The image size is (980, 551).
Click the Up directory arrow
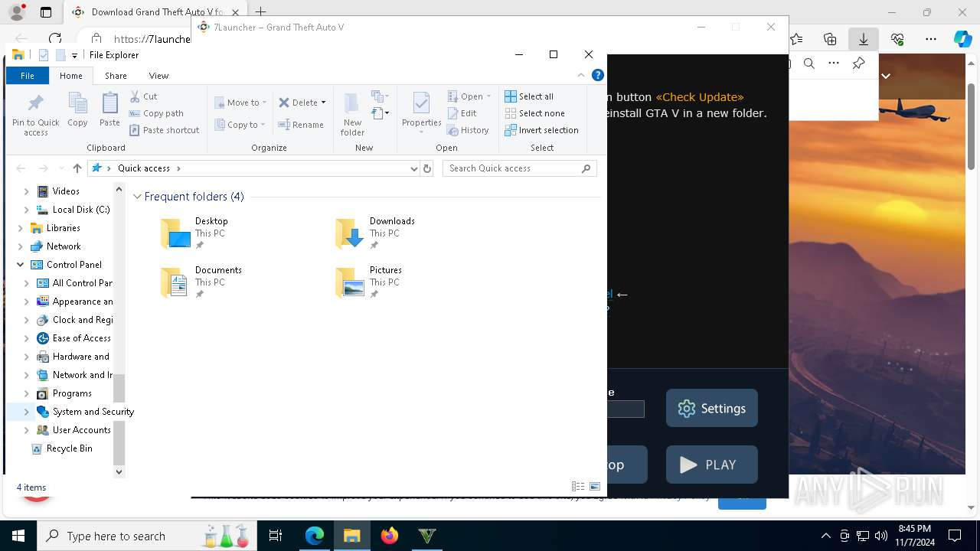(77, 168)
